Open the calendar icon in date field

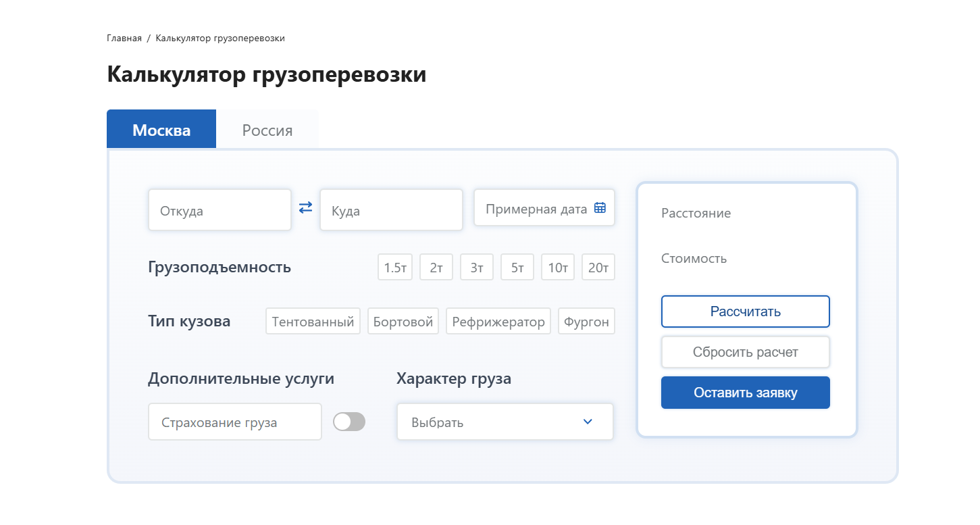[x=600, y=208]
